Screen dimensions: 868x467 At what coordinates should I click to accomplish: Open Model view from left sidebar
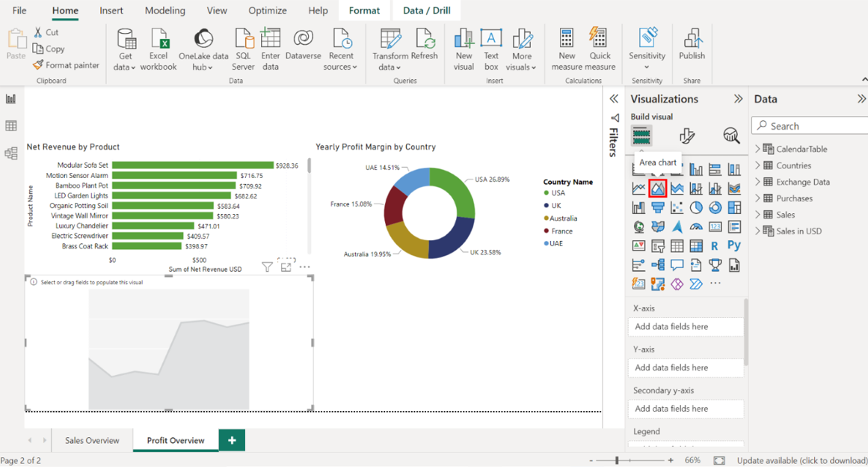pos(11,153)
